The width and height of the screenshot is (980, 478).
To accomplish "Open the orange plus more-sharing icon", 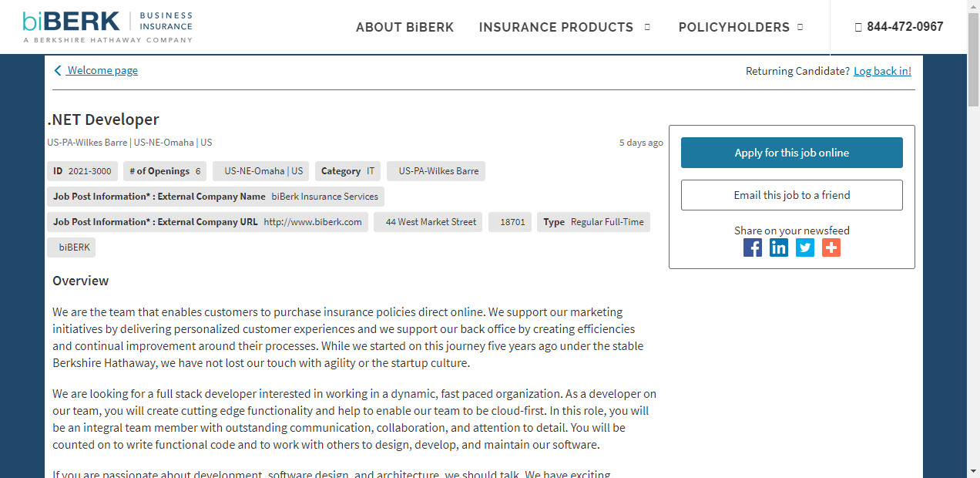I will 831,247.
